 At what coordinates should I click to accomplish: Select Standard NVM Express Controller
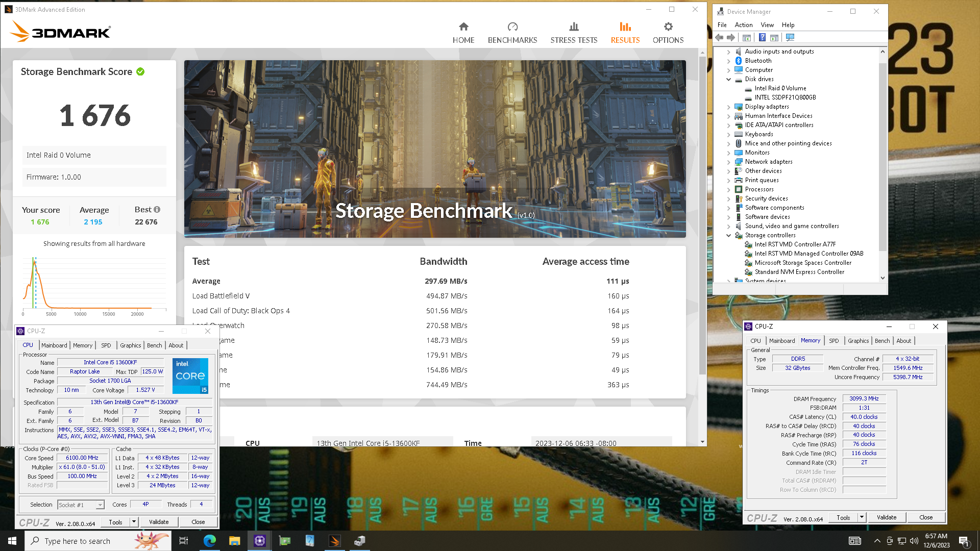point(799,272)
